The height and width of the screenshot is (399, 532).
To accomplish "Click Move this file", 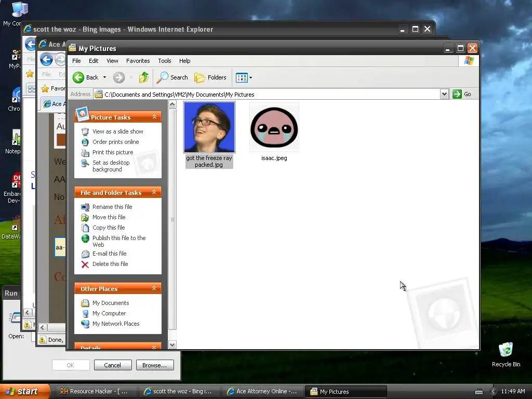I will (x=109, y=217).
